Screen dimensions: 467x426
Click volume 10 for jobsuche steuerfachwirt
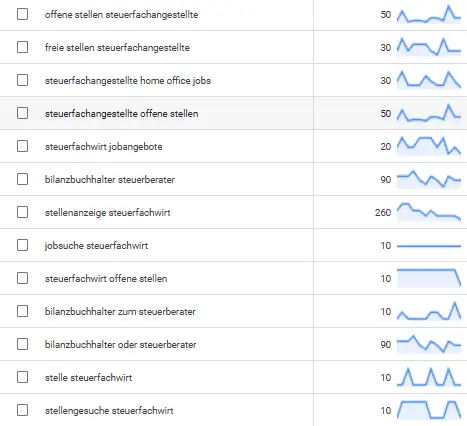tap(386, 245)
